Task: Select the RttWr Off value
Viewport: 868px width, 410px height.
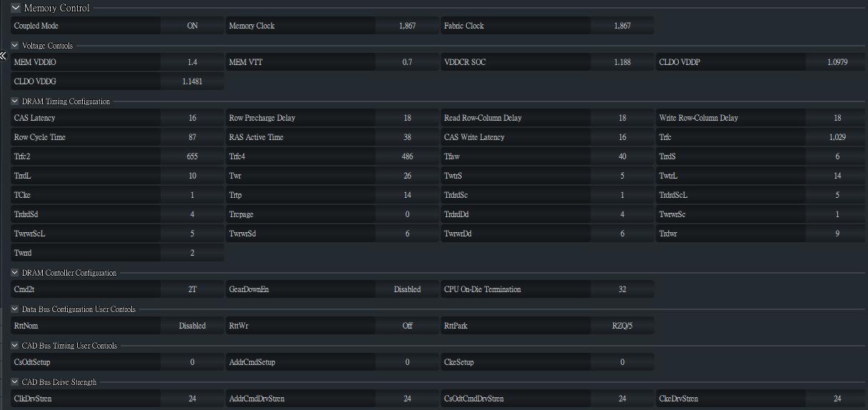Action: point(407,326)
